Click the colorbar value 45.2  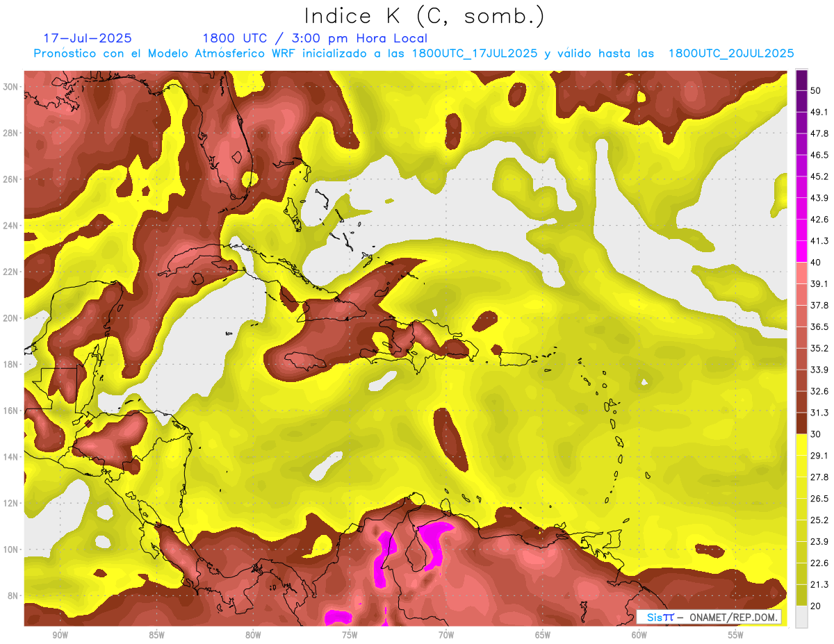pos(819,176)
